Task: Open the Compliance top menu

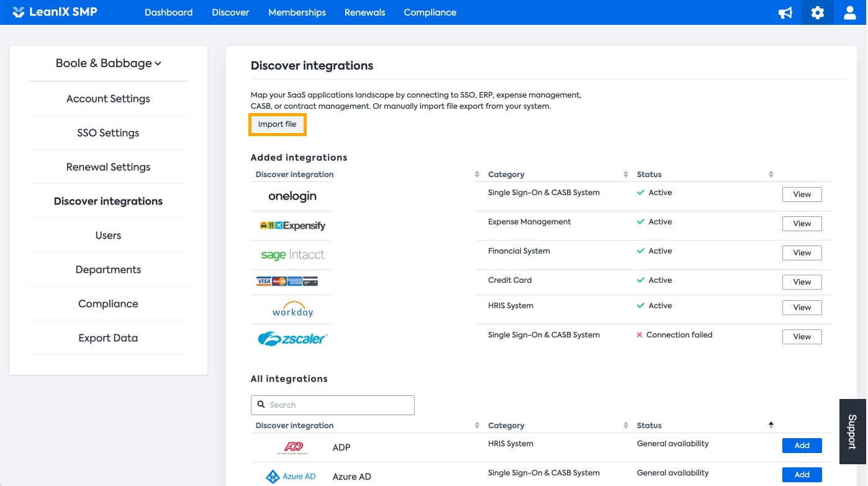Action: point(430,12)
